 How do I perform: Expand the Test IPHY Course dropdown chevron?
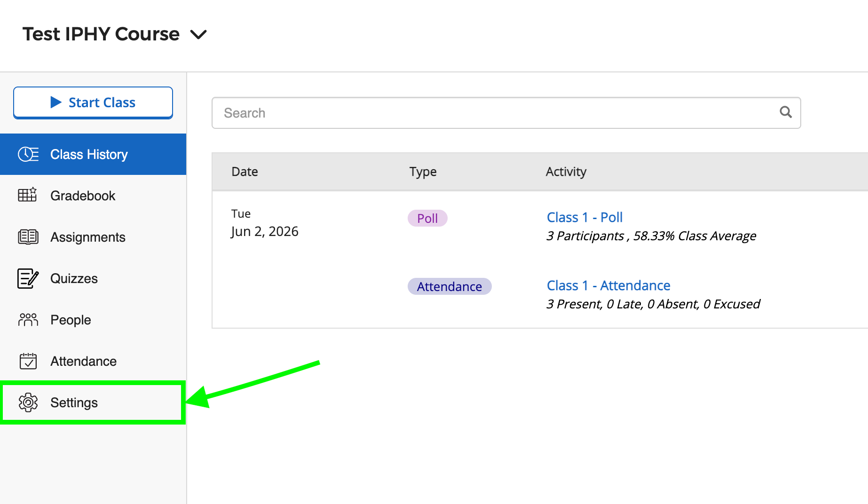198,35
